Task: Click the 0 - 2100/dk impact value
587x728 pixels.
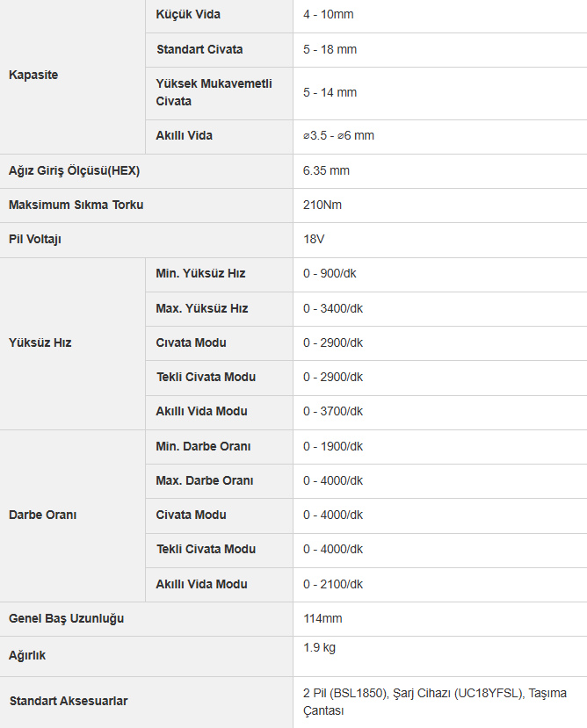Action: [333, 584]
